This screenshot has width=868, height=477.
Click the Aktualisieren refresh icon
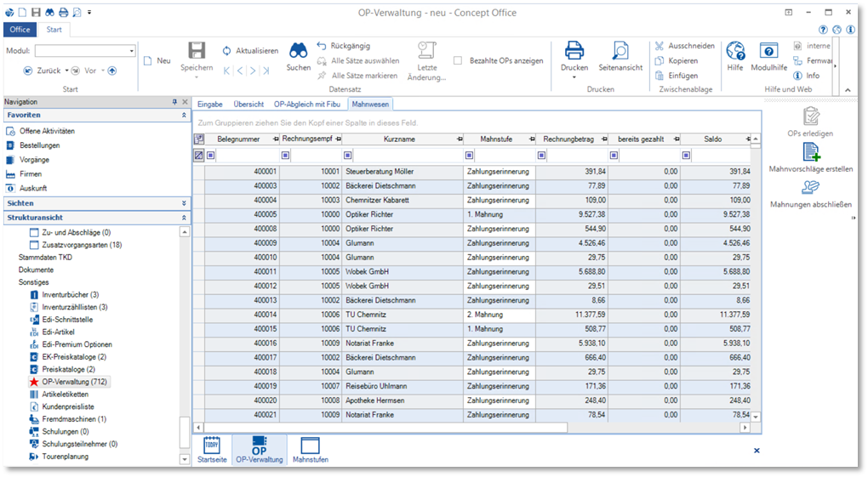(227, 51)
